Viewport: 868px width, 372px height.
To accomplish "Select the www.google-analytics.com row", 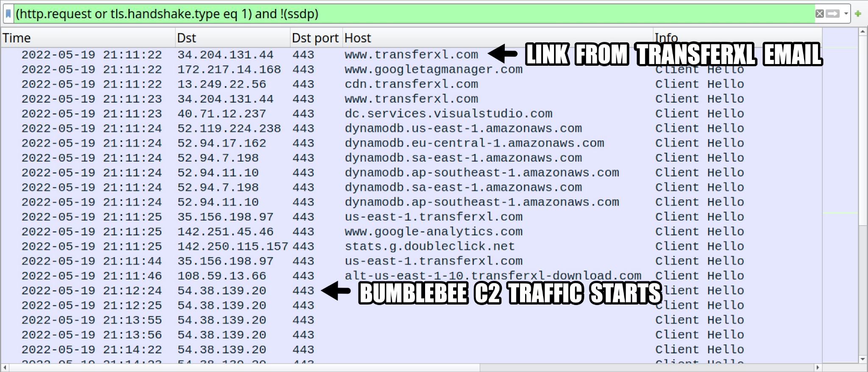I will pos(411,232).
